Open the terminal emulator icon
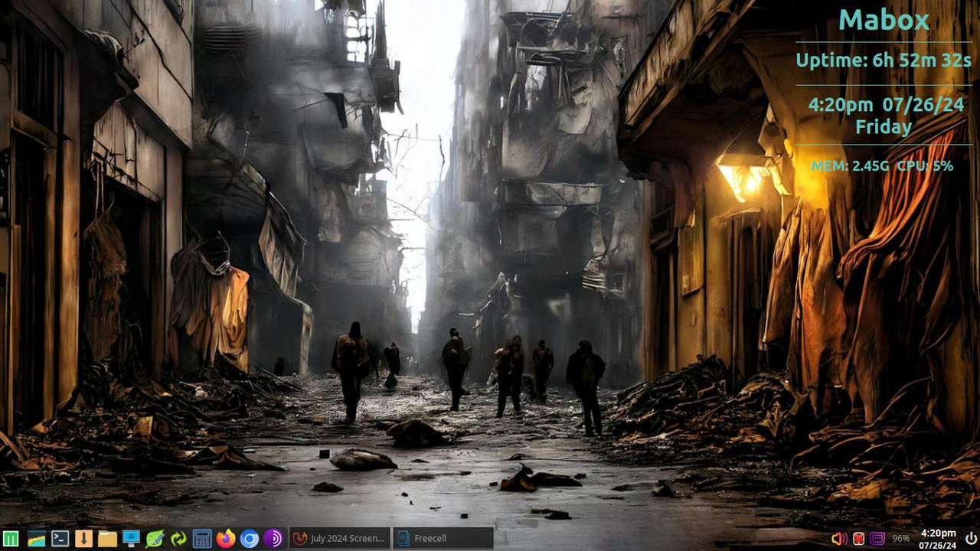This screenshot has height=551, width=980. 60,539
